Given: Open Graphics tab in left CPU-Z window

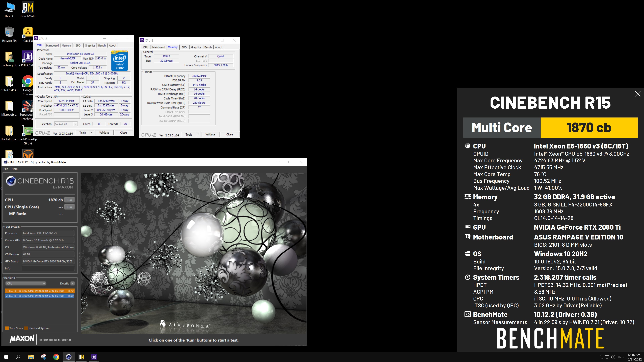Looking at the screenshot, I should pos(90,45).
